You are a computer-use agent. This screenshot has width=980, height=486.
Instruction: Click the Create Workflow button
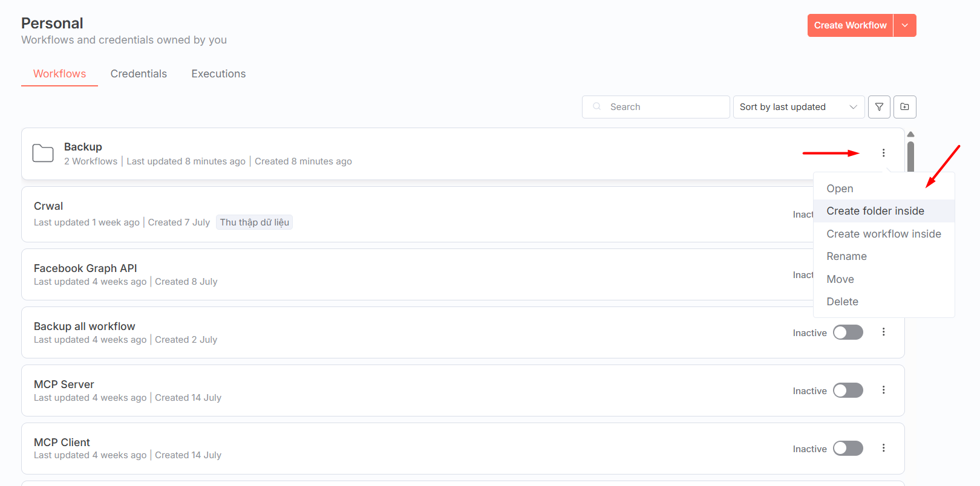(850, 25)
